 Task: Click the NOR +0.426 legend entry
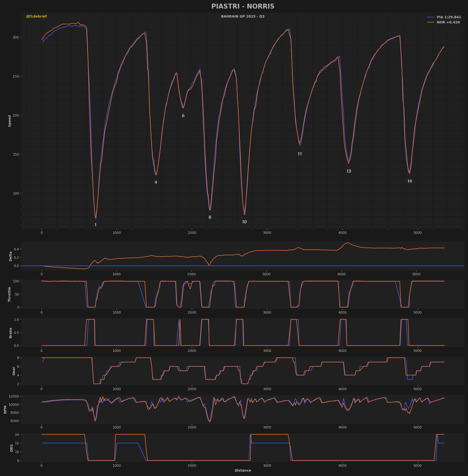pos(448,22)
